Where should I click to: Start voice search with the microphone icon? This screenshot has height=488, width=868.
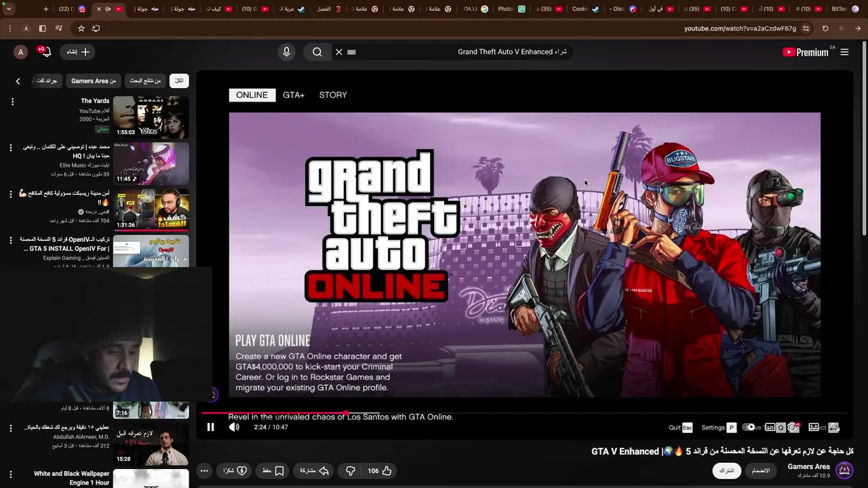point(286,52)
